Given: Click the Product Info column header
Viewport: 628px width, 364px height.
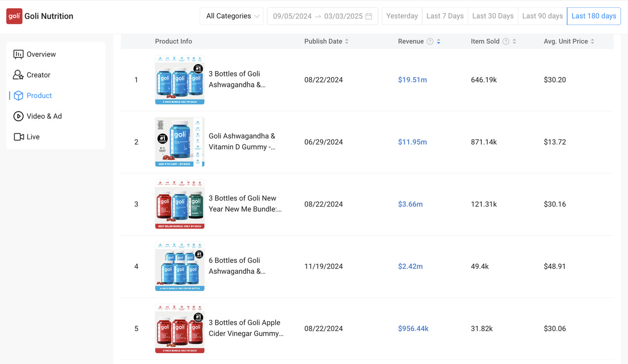Looking at the screenshot, I should (x=174, y=42).
